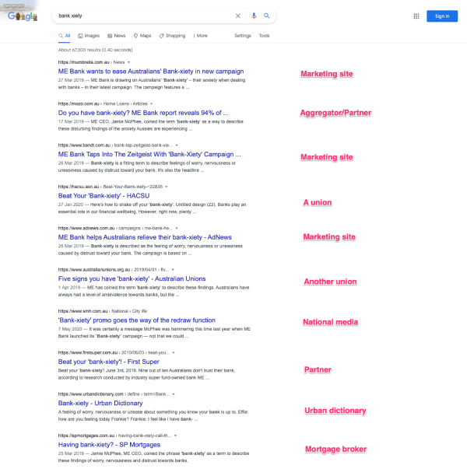Start voice search with the microphone icon
Screen dimensions: 467x476
(x=253, y=16)
